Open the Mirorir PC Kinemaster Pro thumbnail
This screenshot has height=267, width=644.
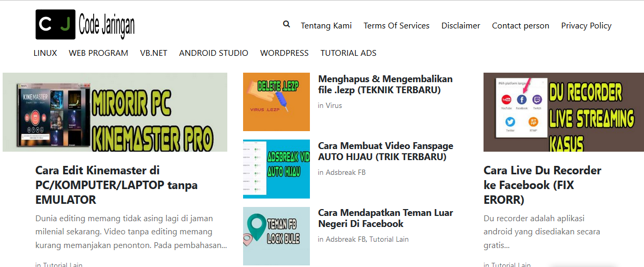pos(115,112)
